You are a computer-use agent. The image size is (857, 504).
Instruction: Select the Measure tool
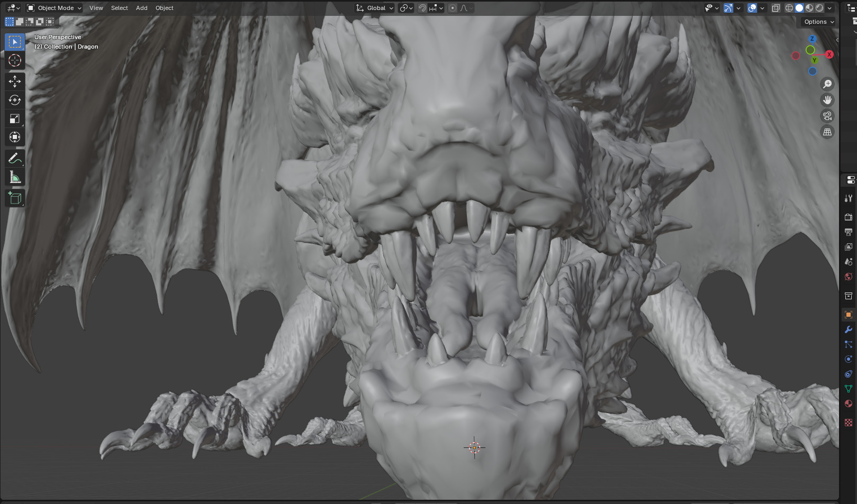pyautogui.click(x=15, y=178)
